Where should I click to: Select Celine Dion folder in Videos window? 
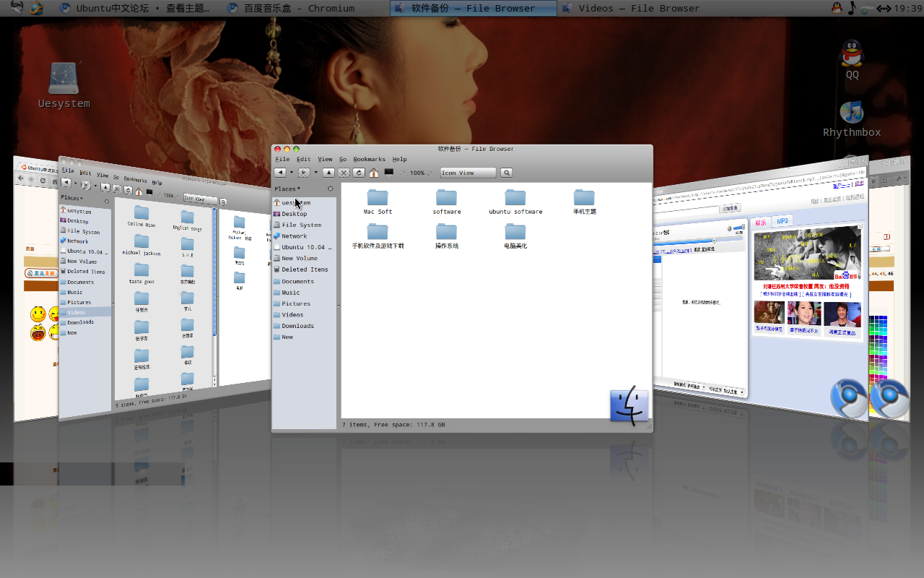coord(141,215)
